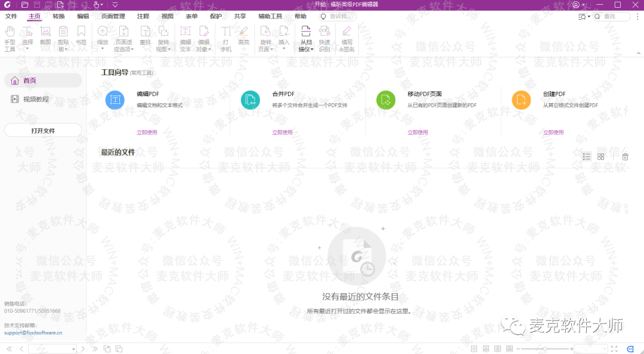
Task: Expand the Select (选择) tool dropdown
Action: point(27,49)
